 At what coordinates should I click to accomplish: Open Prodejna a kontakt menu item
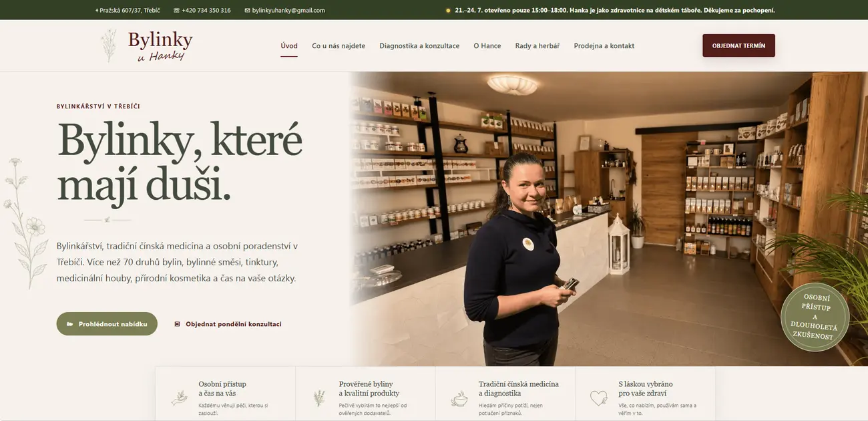(604, 46)
